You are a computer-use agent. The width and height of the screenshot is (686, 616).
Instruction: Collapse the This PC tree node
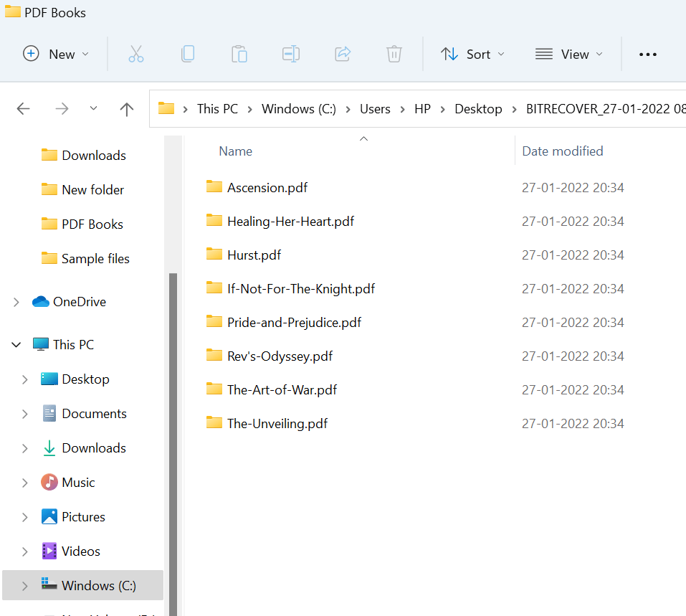click(16, 345)
